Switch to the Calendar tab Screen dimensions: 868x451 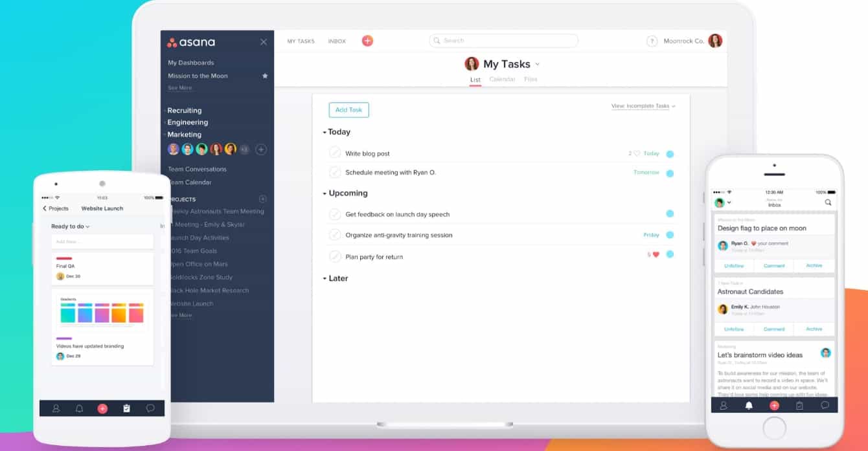(x=502, y=79)
